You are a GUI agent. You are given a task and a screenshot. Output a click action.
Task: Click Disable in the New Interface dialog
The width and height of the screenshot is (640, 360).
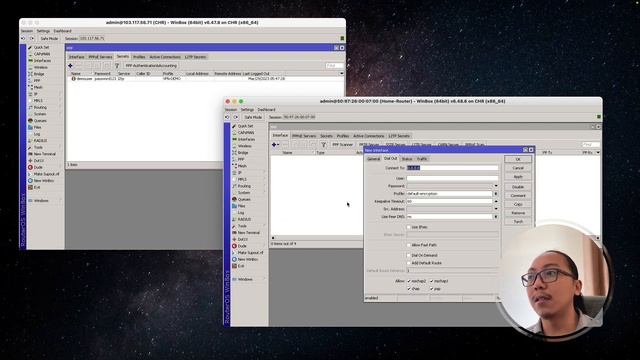[x=518, y=187]
